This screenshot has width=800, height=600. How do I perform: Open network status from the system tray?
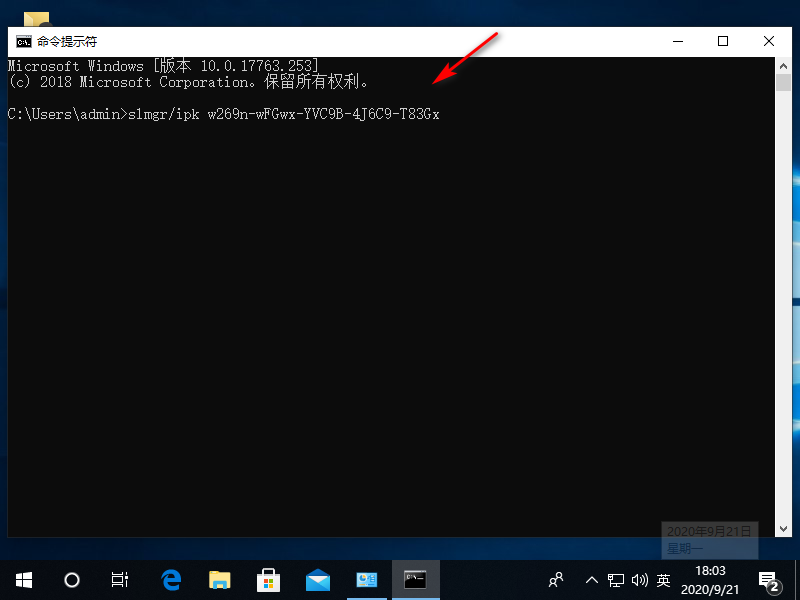(x=617, y=580)
